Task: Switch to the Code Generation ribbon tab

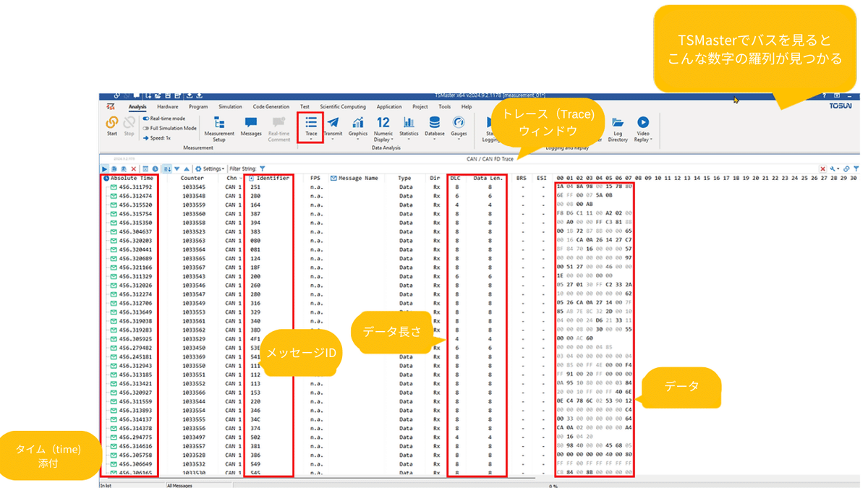Action: tap(271, 106)
